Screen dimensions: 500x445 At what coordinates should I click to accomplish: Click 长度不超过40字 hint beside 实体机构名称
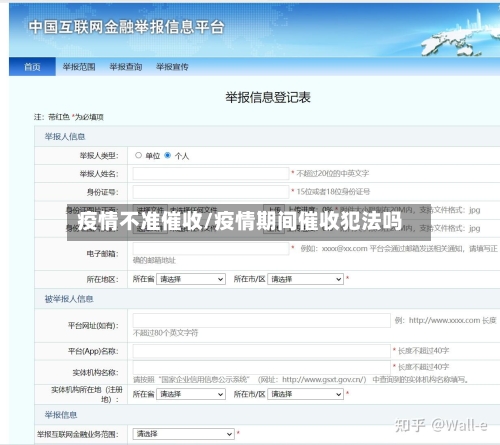(424, 367)
